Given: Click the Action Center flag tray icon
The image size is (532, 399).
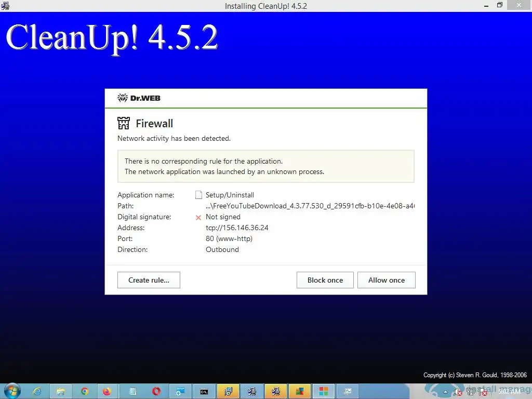Looking at the screenshot, I should (483, 392).
